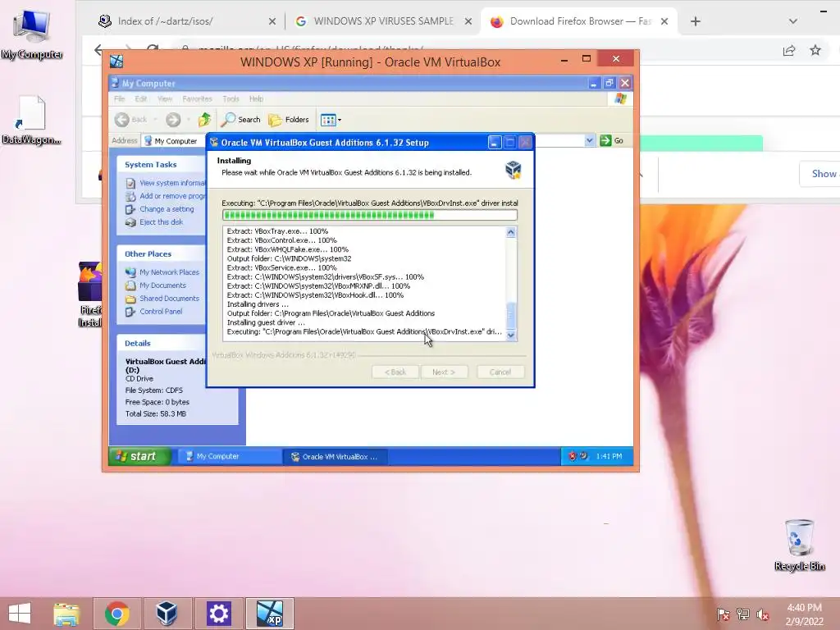Viewport: 840px width, 630px height.
Task: Close the Download Firefox Browser tab
Action: (664, 21)
